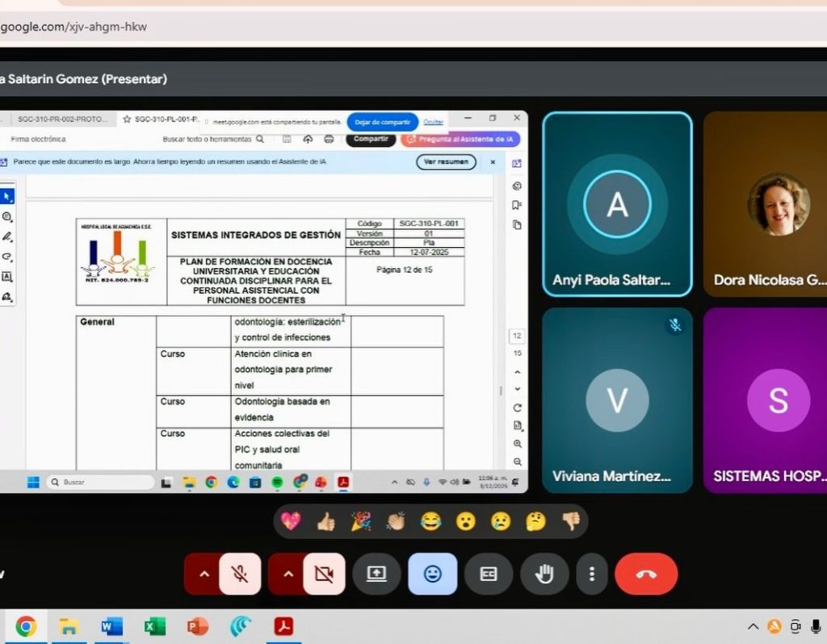Click the raise hand button
Image resolution: width=827 pixels, height=644 pixels.
544,574
